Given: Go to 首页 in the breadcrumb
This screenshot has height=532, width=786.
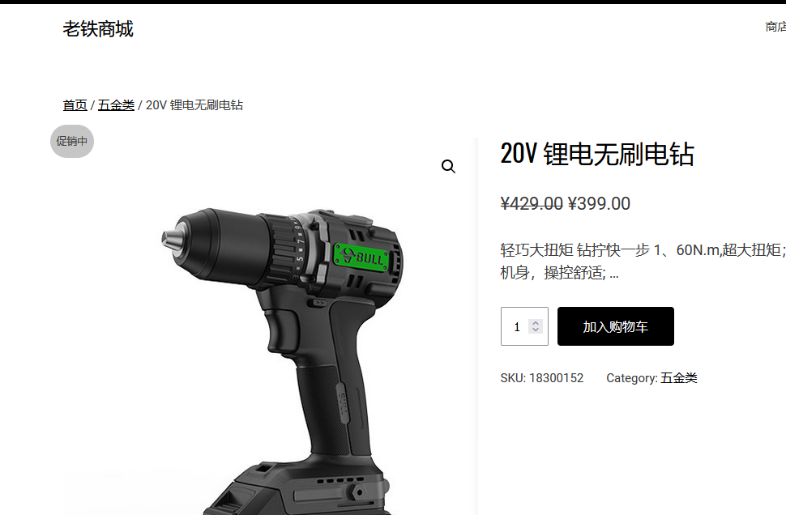Looking at the screenshot, I should (x=75, y=105).
